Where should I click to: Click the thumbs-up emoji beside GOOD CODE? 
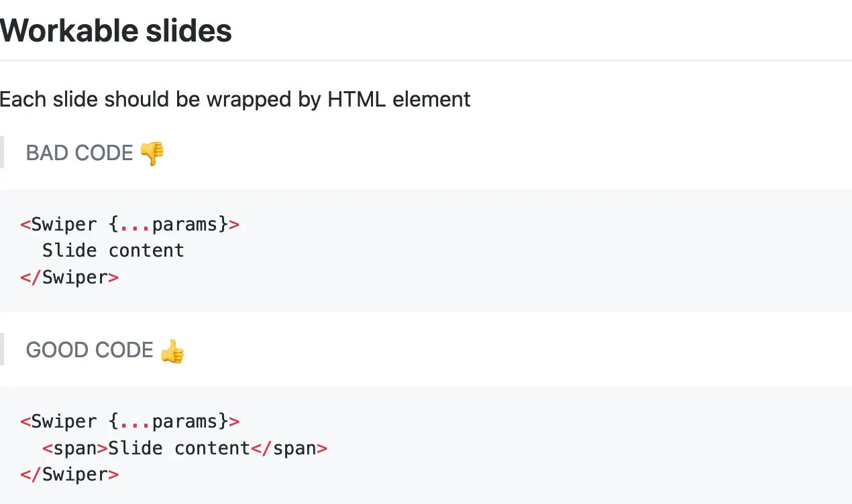point(172,351)
